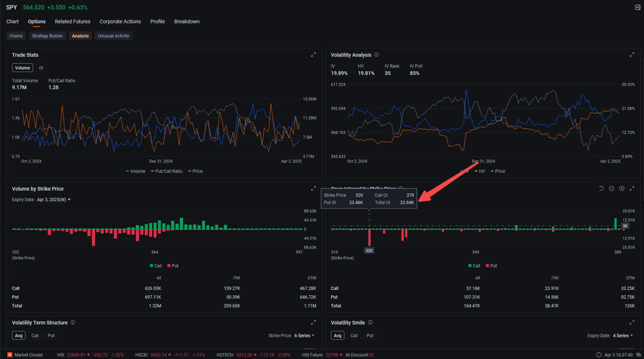Expand Volume by Strike Price panel fullscreen

[x=313, y=189]
